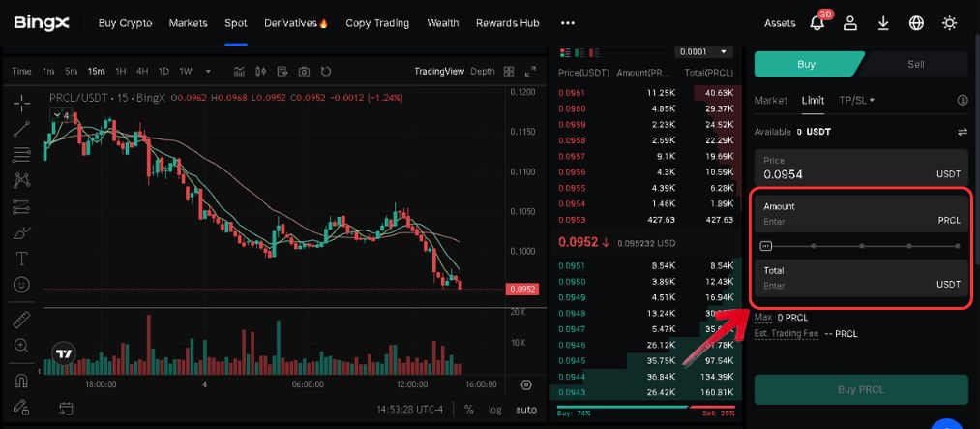
Task: Toggle the light/dark theme sun icon
Action: coord(949,23)
